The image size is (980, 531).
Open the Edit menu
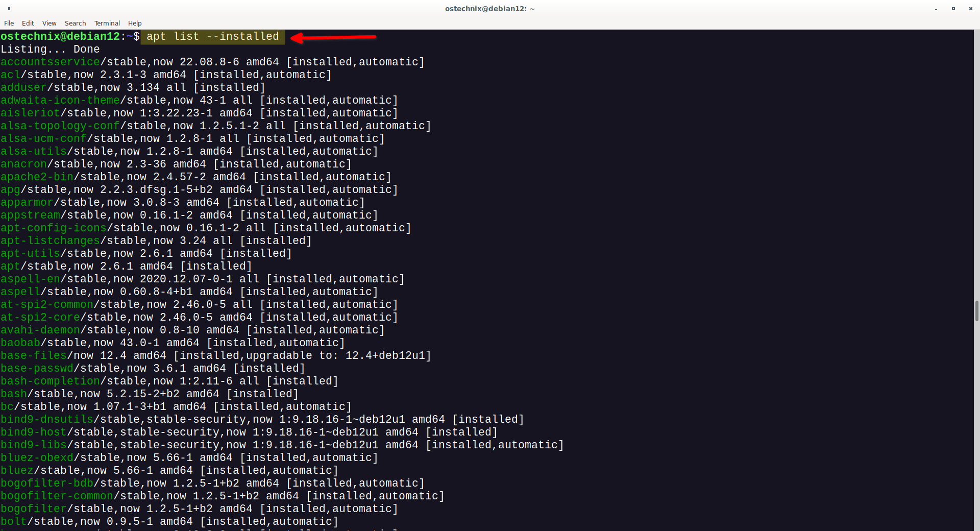coord(28,23)
